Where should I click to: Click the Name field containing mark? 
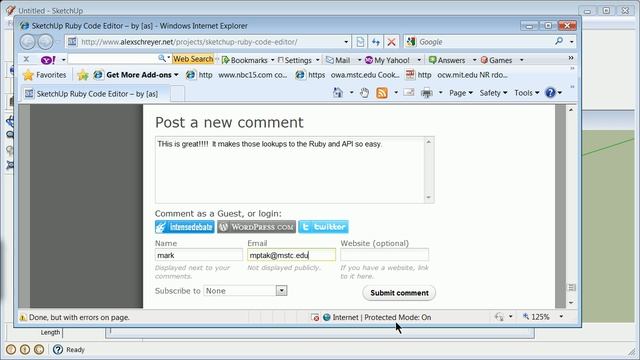[x=199, y=255]
